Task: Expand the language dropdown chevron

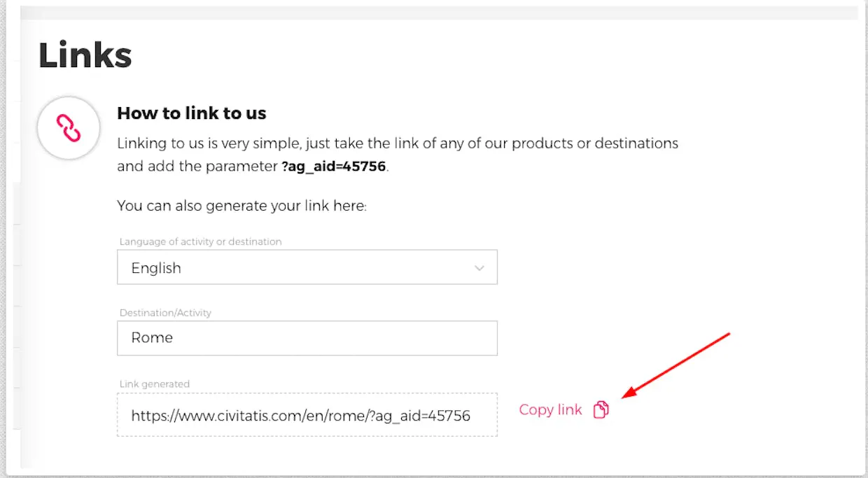Action: [479, 268]
